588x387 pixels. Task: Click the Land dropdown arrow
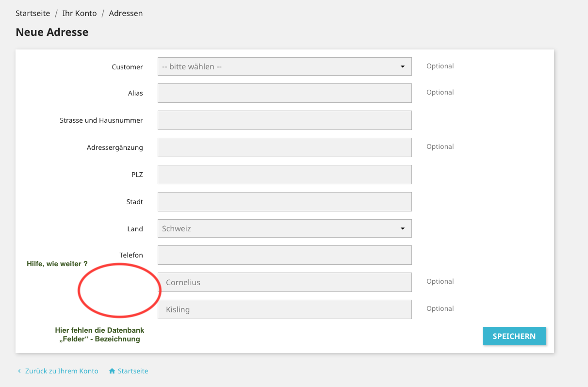click(402, 228)
